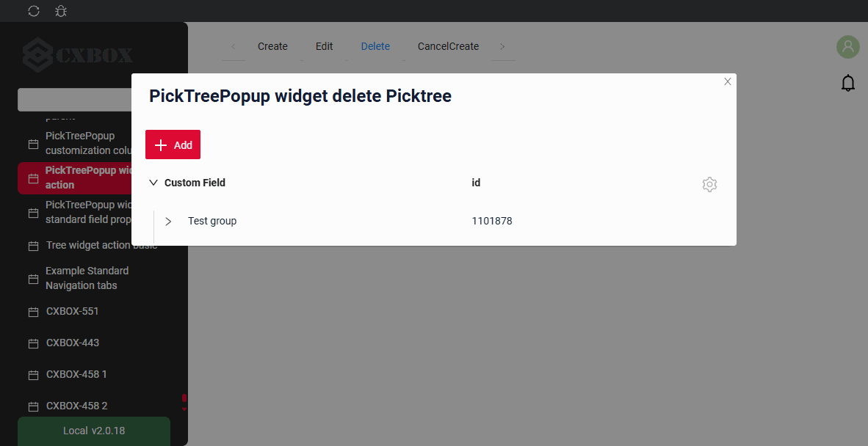The image size is (868, 446).
Task: Open the bug debug icon
Action: [61, 11]
